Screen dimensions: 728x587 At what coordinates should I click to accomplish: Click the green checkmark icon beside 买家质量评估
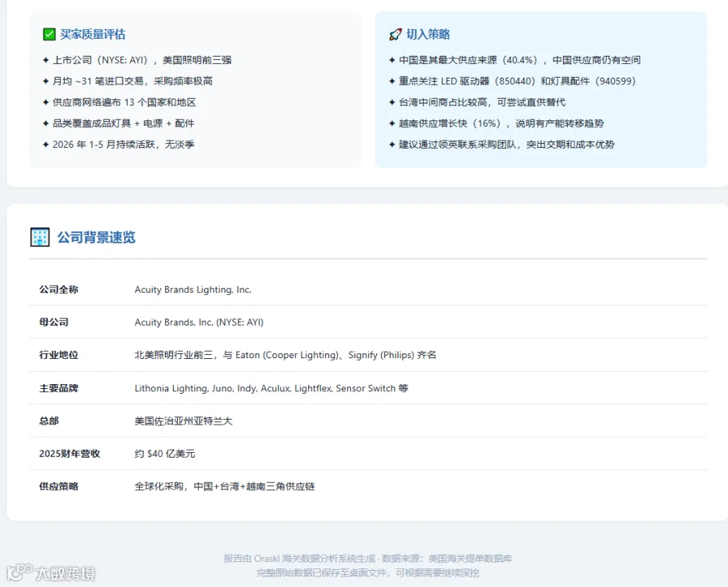pyautogui.click(x=49, y=34)
